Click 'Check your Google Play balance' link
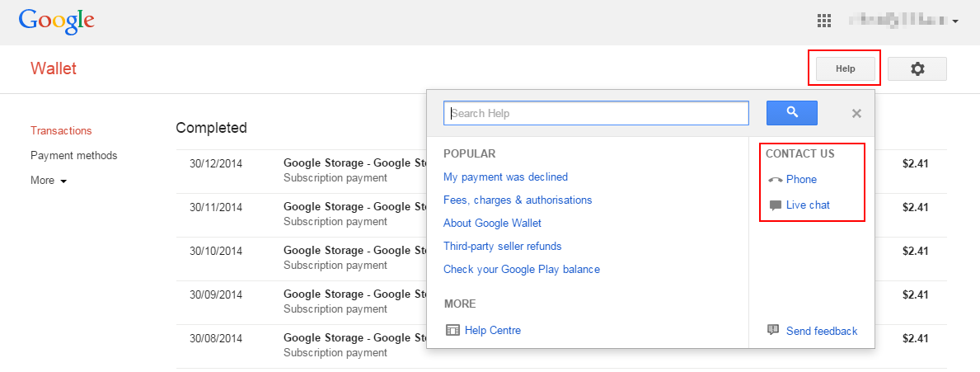This screenshot has height=372, width=980. coord(522,269)
